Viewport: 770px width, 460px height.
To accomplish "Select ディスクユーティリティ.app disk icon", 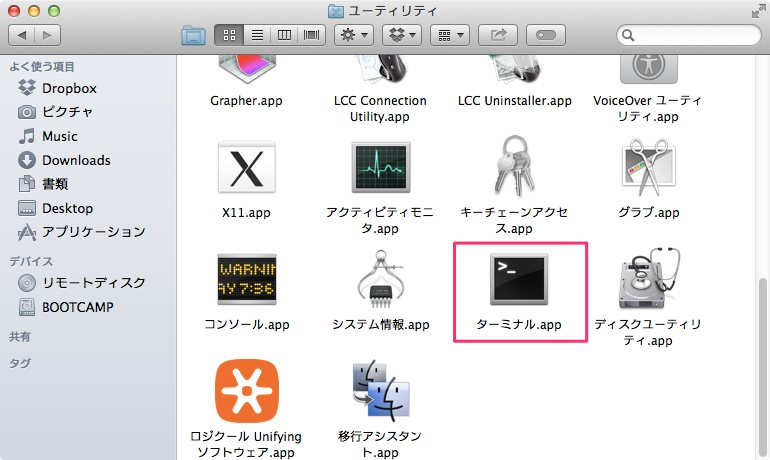I will (649, 278).
